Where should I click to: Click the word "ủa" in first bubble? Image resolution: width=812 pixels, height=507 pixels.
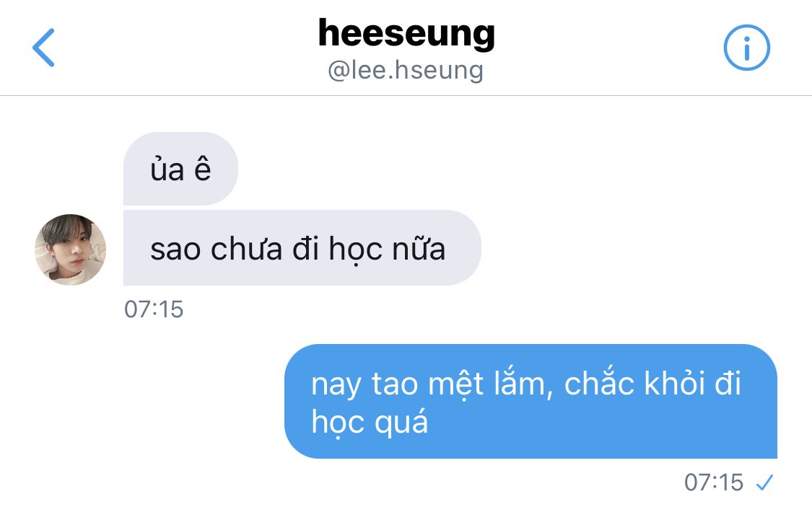(x=167, y=169)
